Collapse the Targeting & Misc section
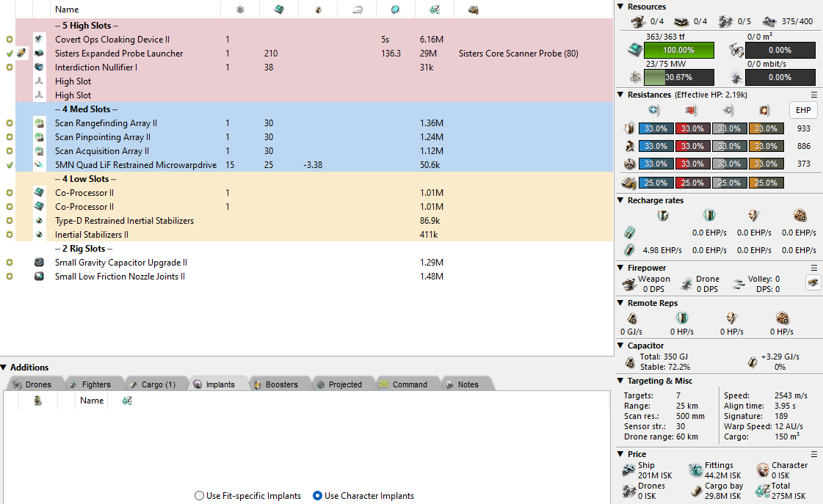The height and width of the screenshot is (504, 823). point(620,381)
